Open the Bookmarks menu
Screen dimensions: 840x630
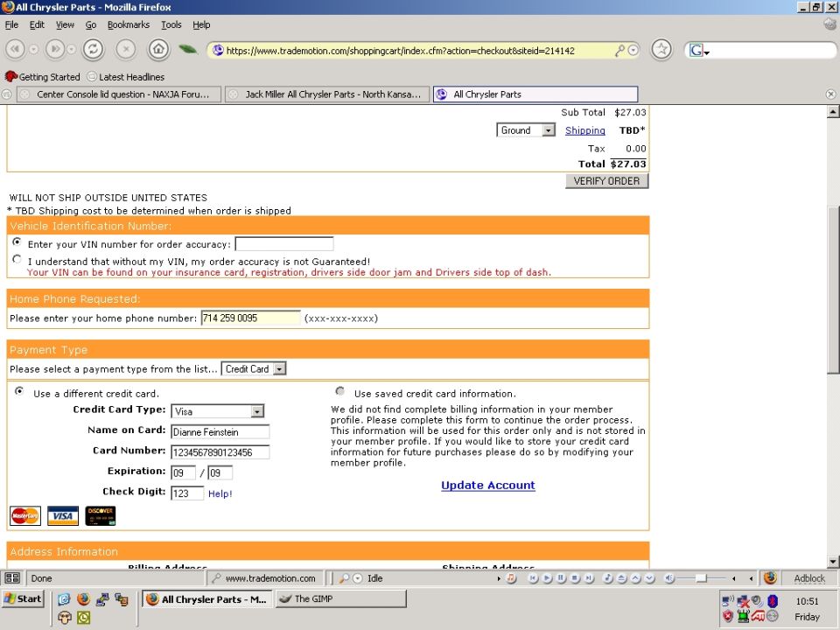pyautogui.click(x=128, y=24)
